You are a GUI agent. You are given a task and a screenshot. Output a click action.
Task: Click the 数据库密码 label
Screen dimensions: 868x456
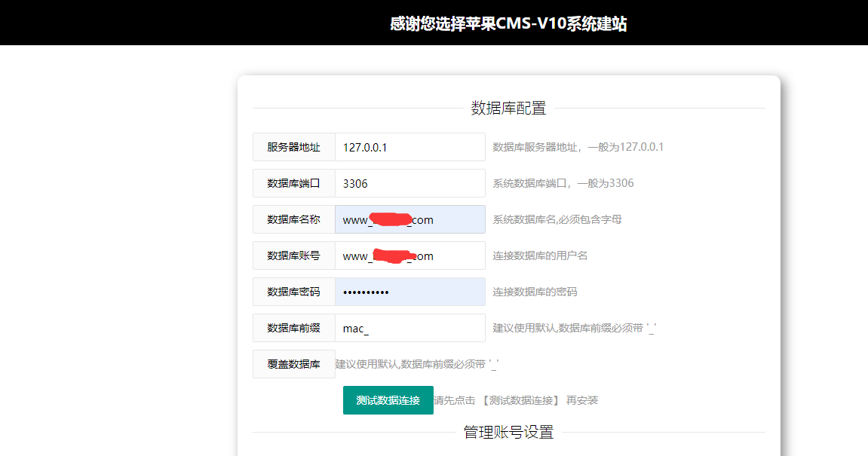click(x=294, y=292)
